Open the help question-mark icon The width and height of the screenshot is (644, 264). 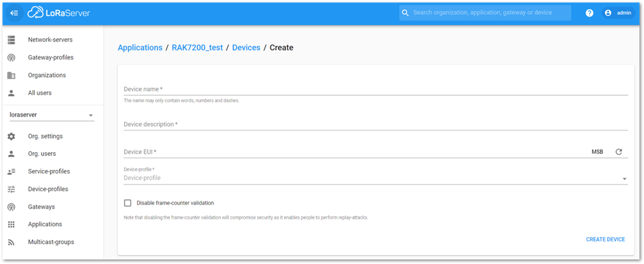pos(589,13)
